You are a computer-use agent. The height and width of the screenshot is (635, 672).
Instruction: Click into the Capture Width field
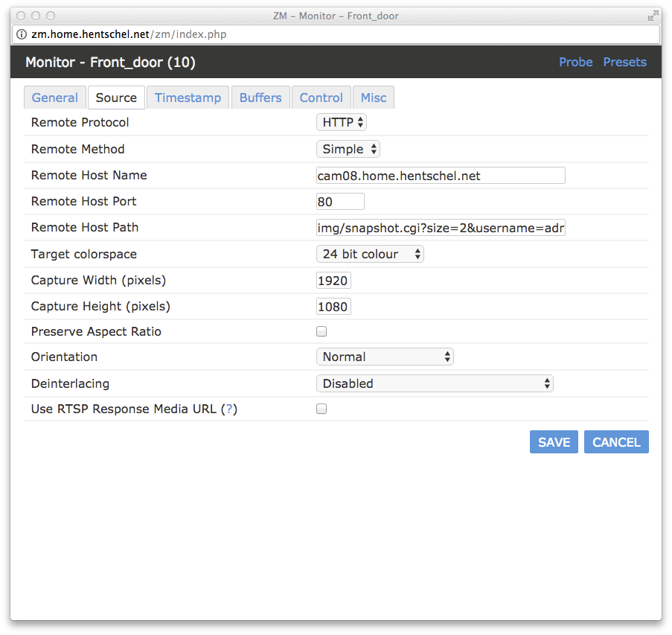(x=333, y=281)
